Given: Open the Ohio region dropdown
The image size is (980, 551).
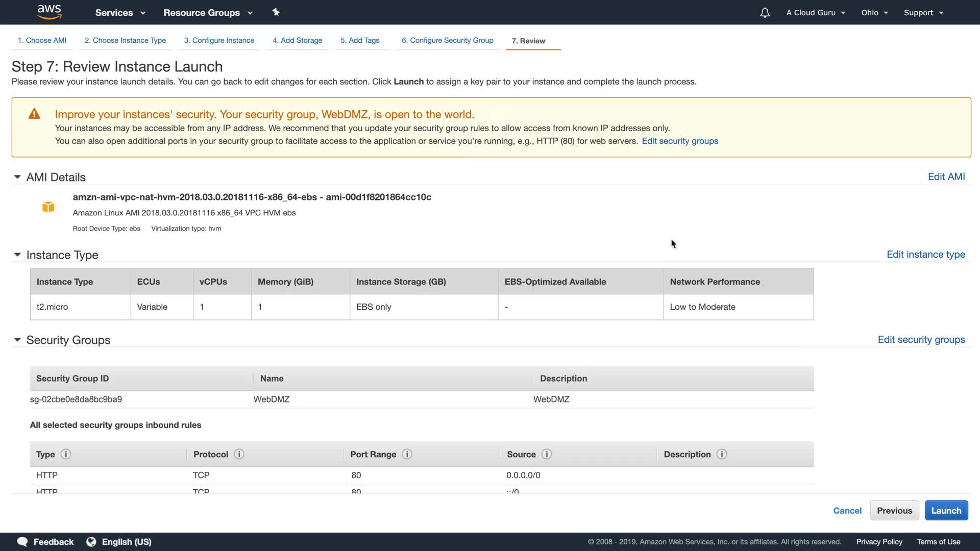Looking at the screenshot, I should tap(874, 13).
